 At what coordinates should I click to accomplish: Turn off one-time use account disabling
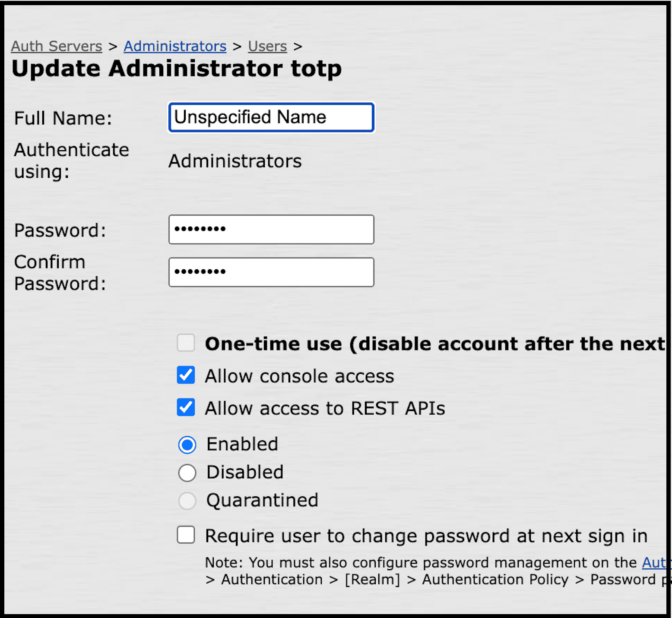(x=186, y=343)
